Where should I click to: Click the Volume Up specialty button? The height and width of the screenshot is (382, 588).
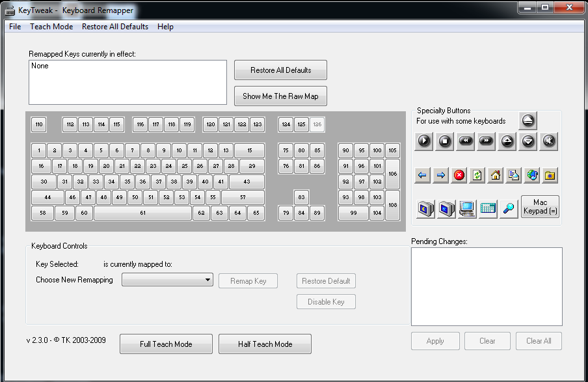[507, 141]
